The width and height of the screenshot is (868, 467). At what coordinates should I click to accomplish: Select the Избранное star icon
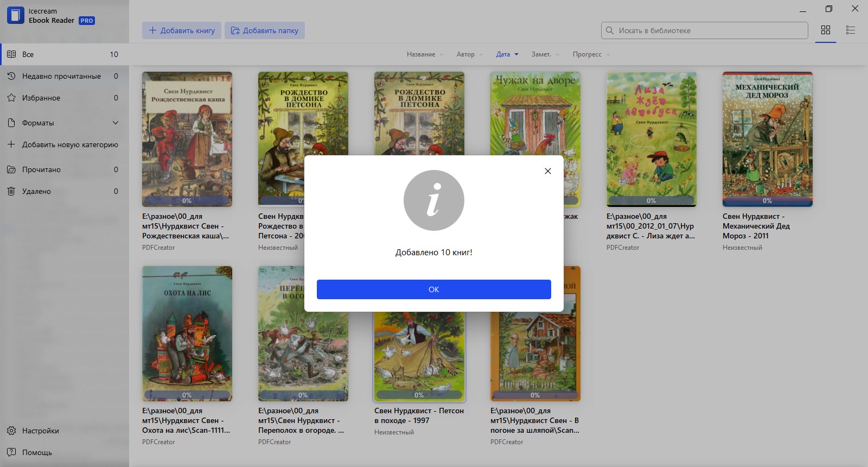click(x=11, y=98)
